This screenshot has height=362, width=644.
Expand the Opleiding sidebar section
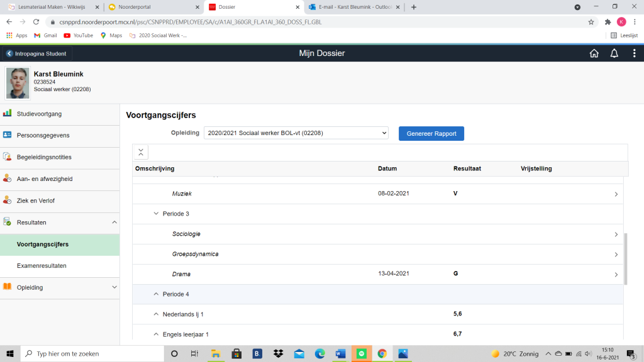coord(114,287)
